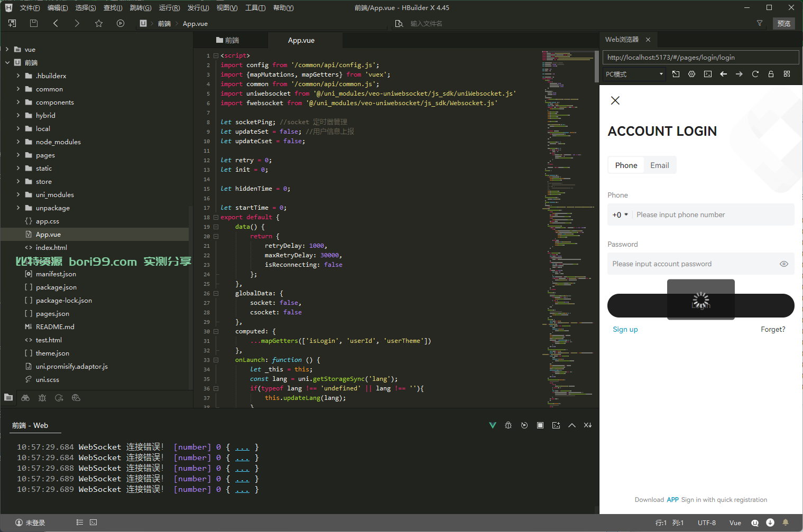Click the filter funnel icon near preview
This screenshot has width=803, height=532.
(760, 23)
